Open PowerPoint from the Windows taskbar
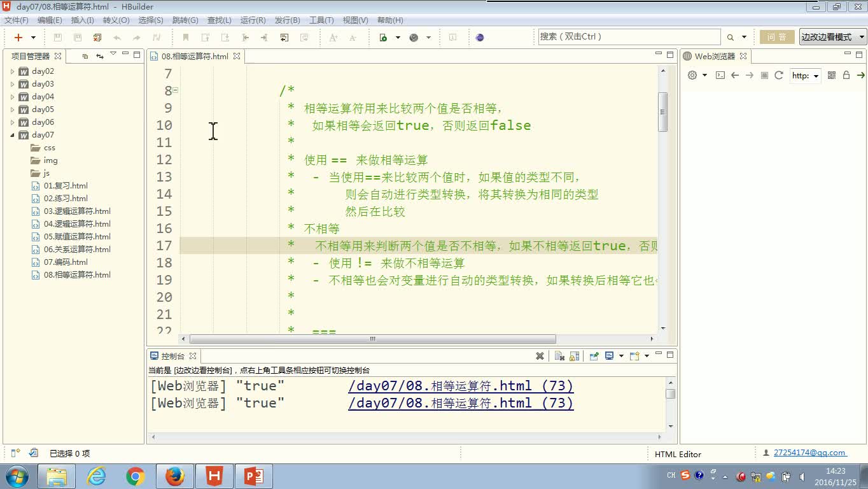 tap(254, 476)
